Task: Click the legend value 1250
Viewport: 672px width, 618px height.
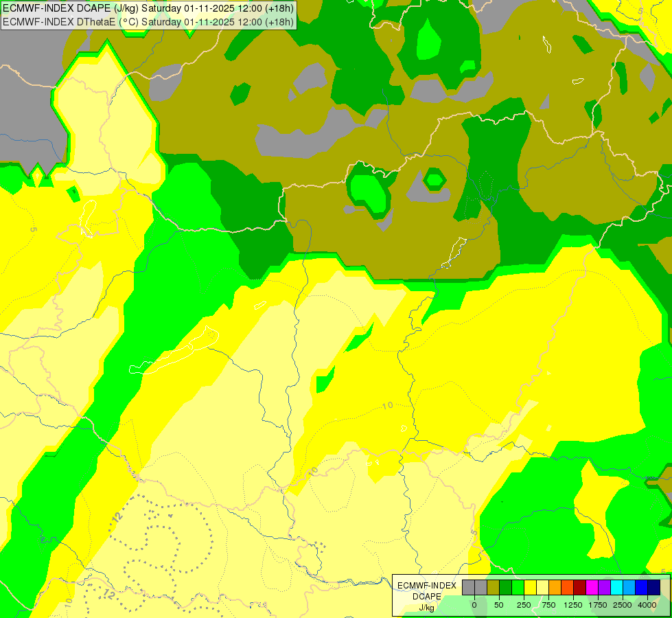Action: 573,605
